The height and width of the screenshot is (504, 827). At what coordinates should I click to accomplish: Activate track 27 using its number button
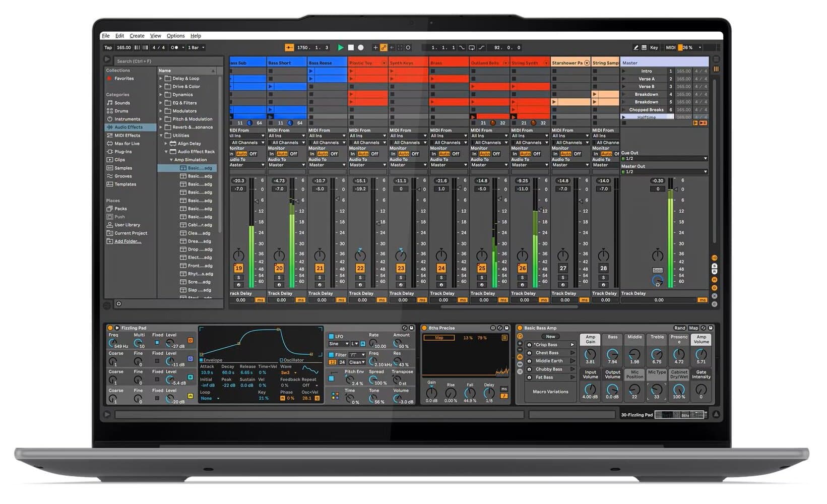pos(563,268)
